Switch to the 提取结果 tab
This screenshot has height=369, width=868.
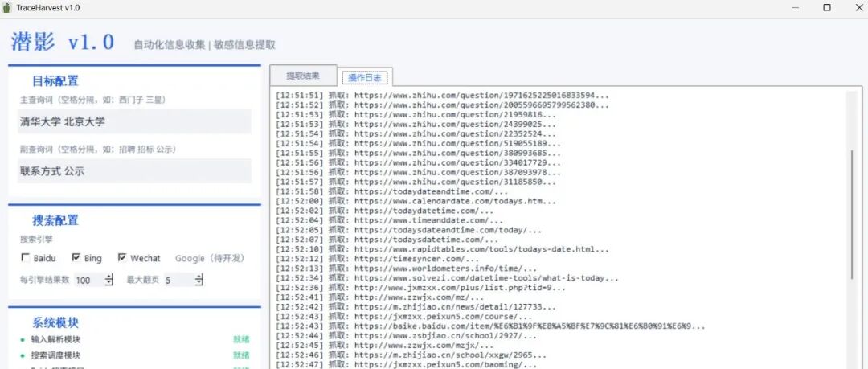click(x=302, y=76)
